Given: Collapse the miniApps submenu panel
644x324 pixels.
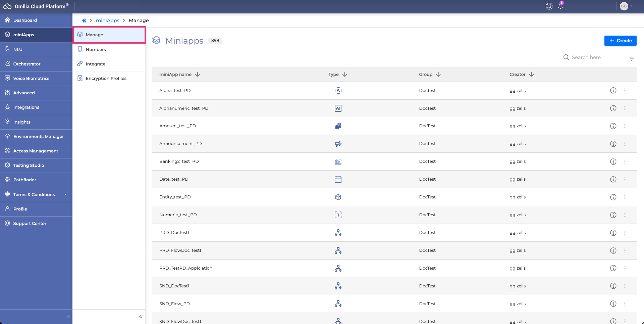Looking at the screenshot, I should (x=141, y=317).
